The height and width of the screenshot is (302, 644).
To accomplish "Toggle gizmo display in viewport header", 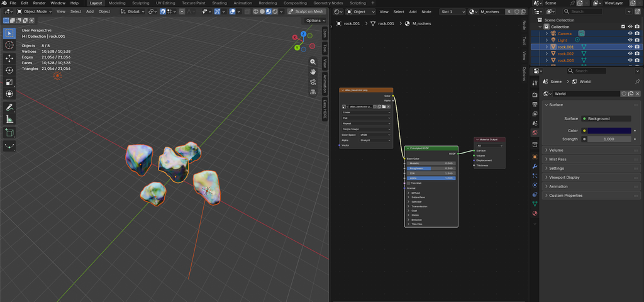I will pyautogui.click(x=218, y=11).
